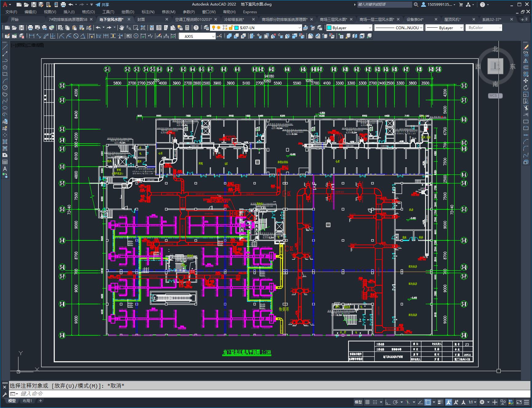Screen dimensions: 532x408
Task: Click the Erase tool at top of right toolbar
Action: tap(526, 47)
